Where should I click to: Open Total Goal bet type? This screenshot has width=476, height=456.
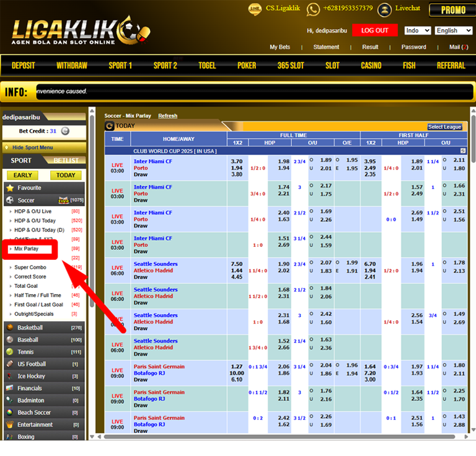(26, 286)
